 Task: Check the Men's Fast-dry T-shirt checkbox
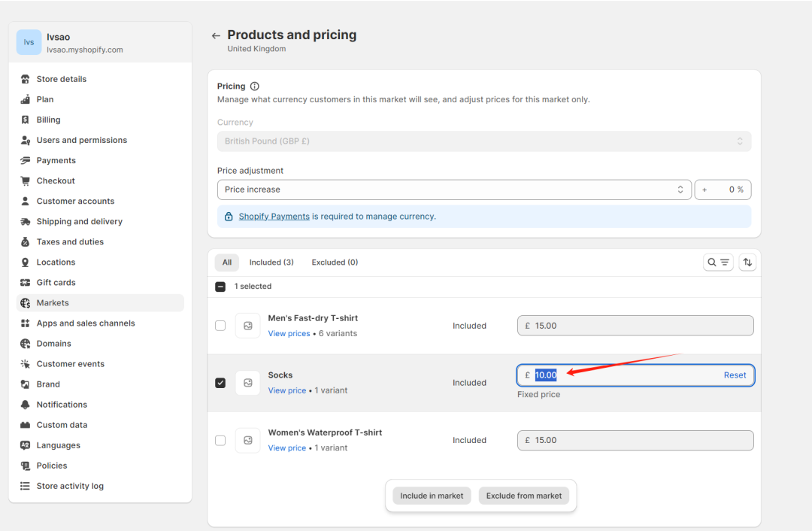(x=220, y=326)
